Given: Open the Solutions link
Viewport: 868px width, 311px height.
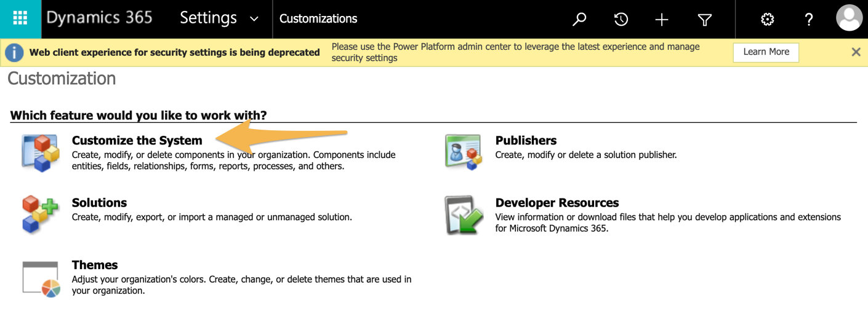Looking at the screenshot, I should tap(99, 203).
